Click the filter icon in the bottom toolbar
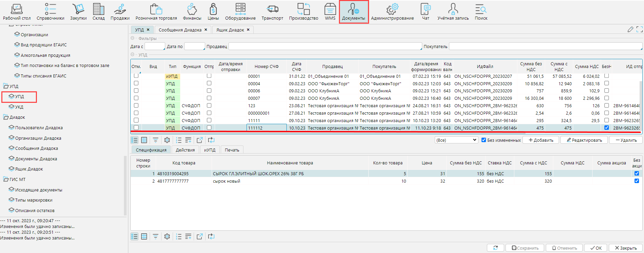 155,236
